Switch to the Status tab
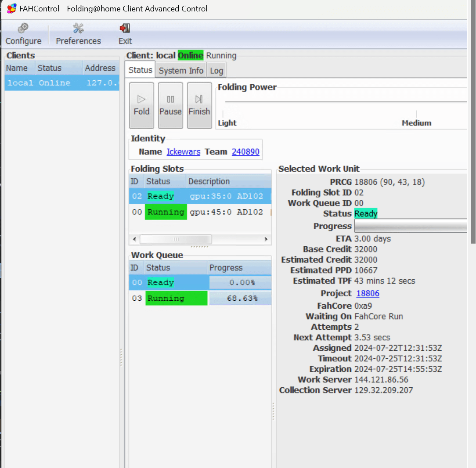Viewport: 476px width, 468px height. pos(140,70)
